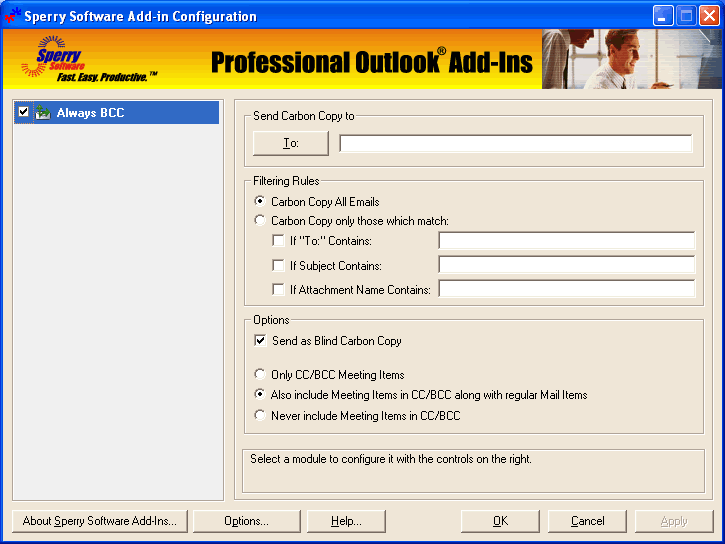Focus the Send Carbon Copy to field
The image size is (725, 544).
point(516,143)
